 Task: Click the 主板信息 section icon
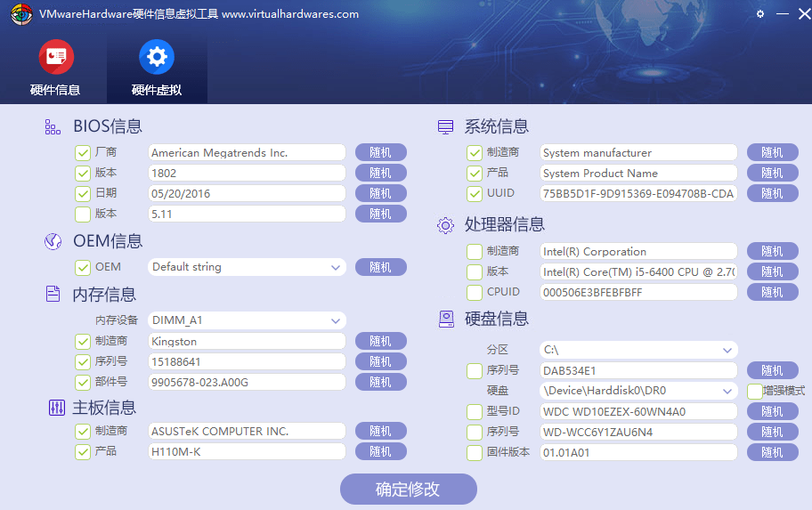click(x=56, y=408)
